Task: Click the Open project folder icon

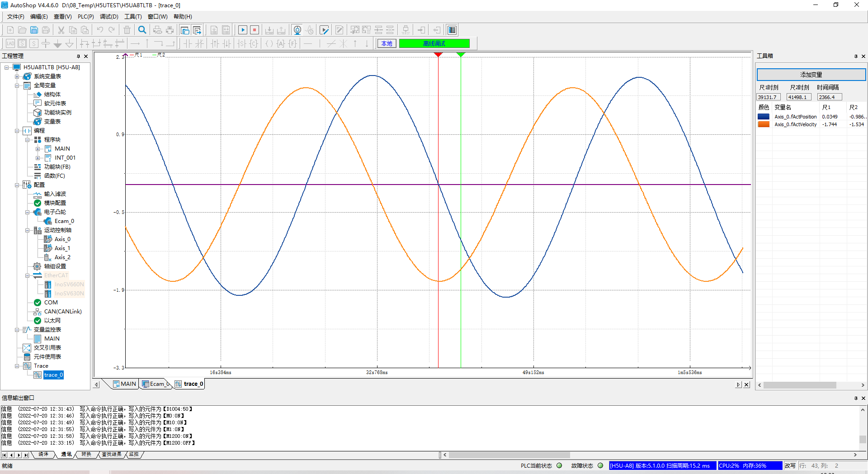Action: point(22,30)
